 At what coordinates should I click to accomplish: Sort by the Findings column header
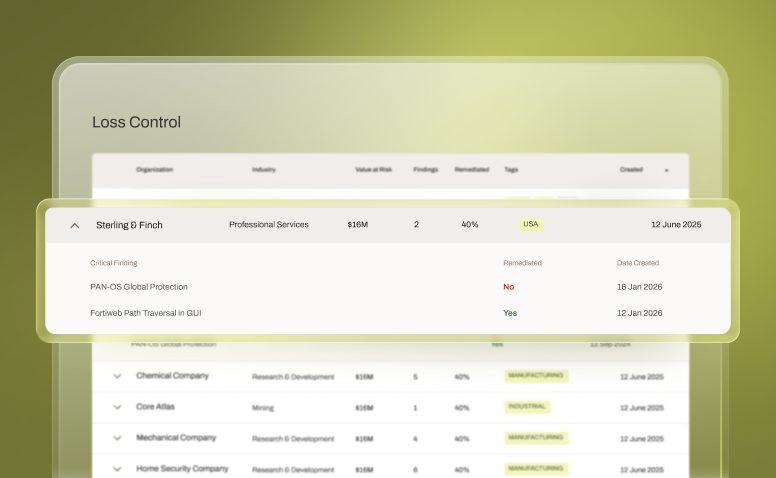pos(425,170)
